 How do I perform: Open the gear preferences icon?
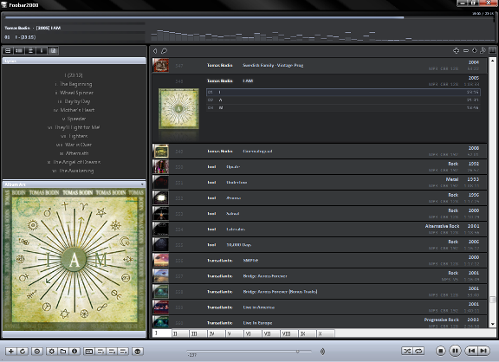pyautogui.click(x=51, y=351)
